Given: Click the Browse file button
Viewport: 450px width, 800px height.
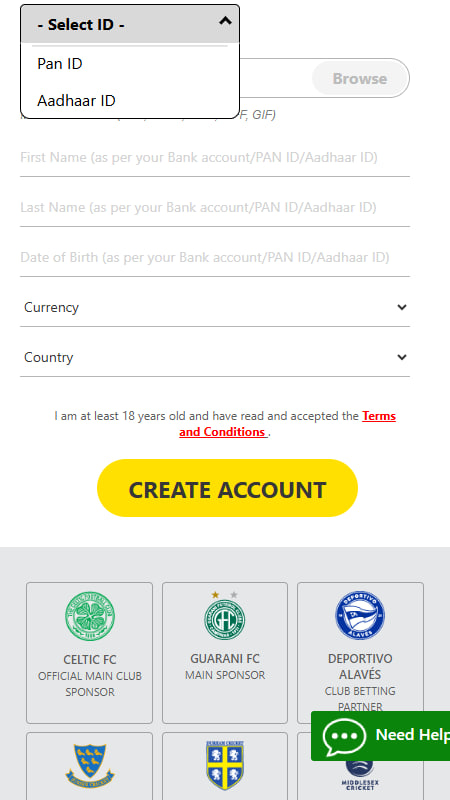Looking at the screenshot, I should point(360,79).
